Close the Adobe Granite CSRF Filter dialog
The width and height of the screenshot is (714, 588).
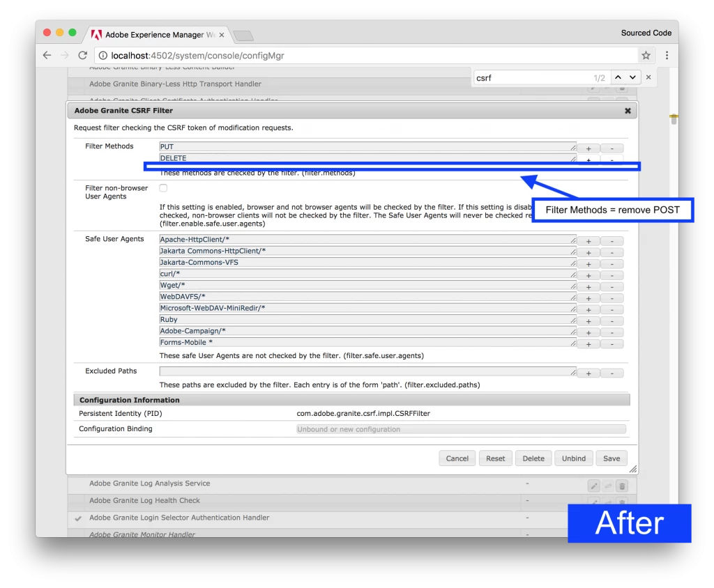pyautogui.click(x=628, y=111)
